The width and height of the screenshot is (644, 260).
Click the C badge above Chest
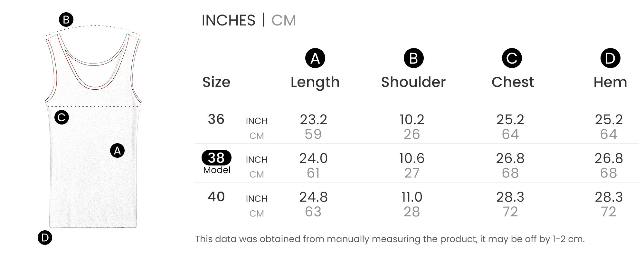(512, 58)
